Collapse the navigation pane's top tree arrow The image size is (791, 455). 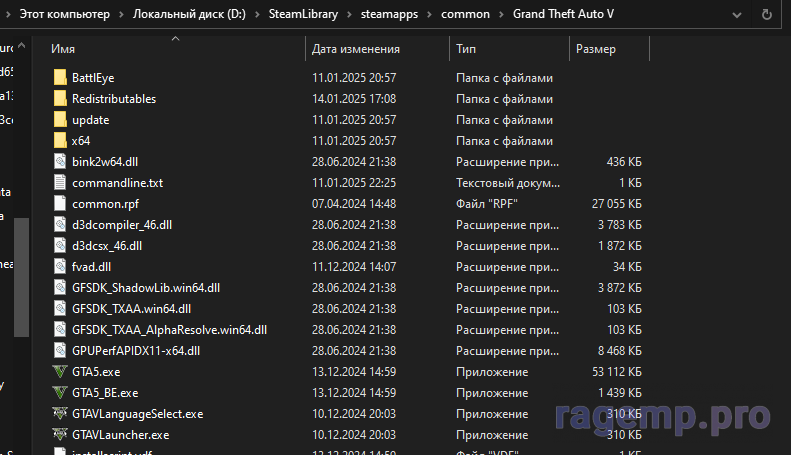tap(22, 46)
